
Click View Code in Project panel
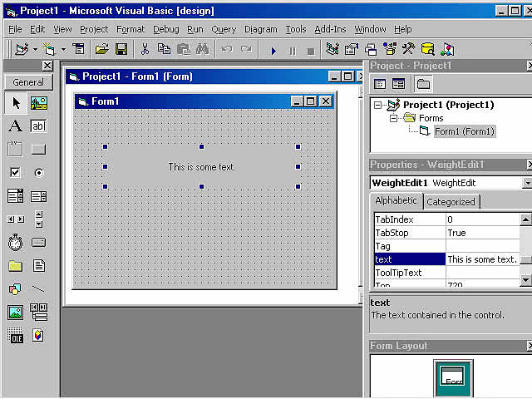coord(380,84)
